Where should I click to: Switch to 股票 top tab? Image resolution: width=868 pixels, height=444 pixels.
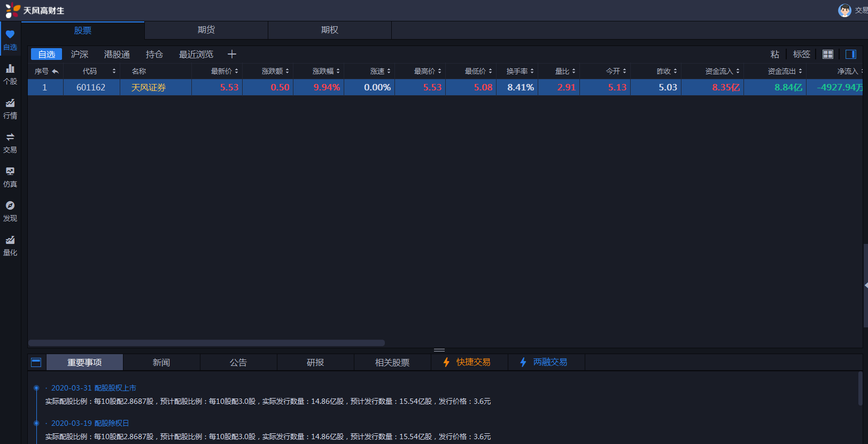(x=83, y=30)
